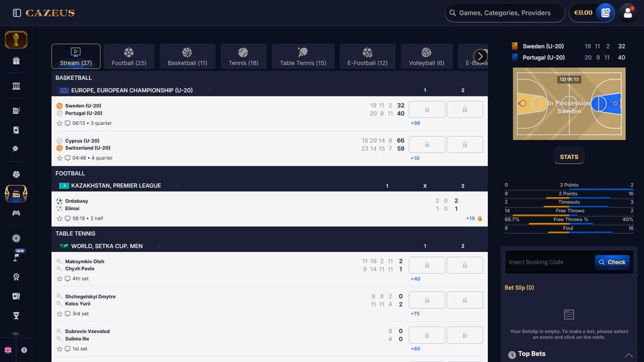Select the Tennis (18) tab
Viewport: 644px width, 362px height.
243,56
